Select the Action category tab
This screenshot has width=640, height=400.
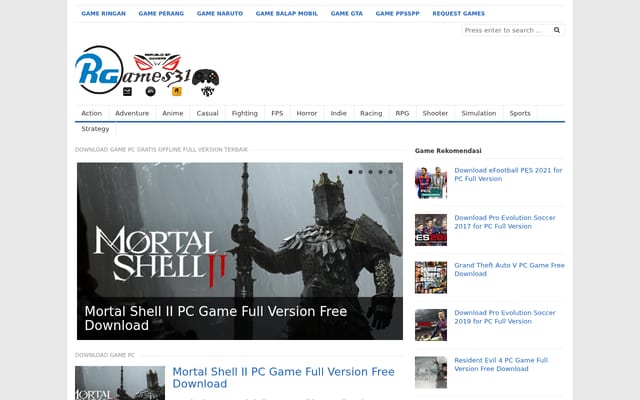point(91,113)
